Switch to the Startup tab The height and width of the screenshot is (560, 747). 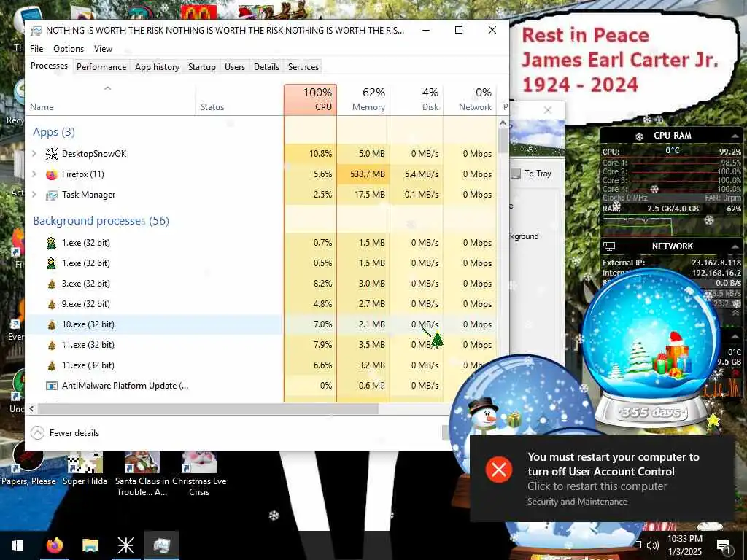point(201,67)
